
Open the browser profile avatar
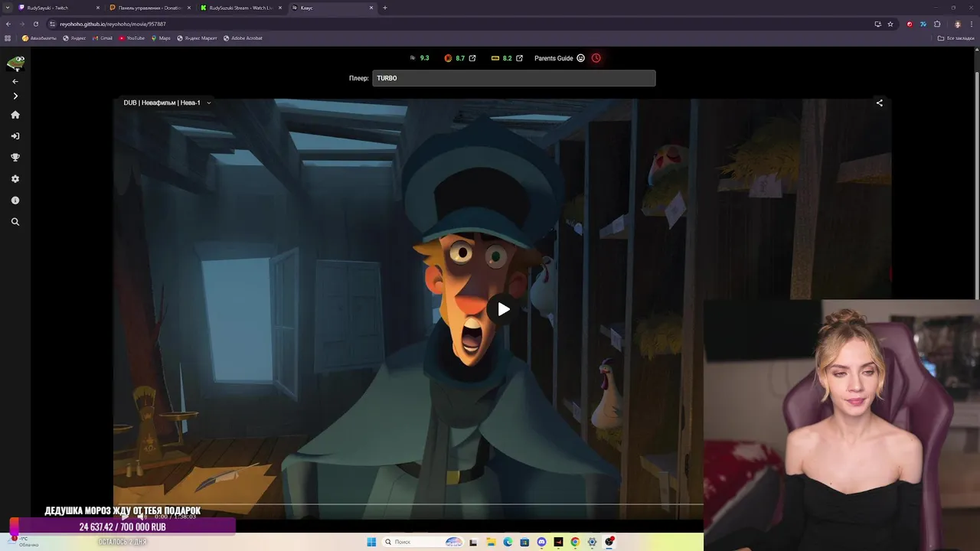(957, 24)
